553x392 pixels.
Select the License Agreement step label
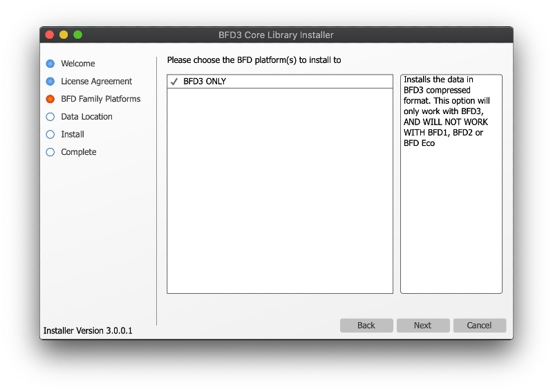point(96,82)
